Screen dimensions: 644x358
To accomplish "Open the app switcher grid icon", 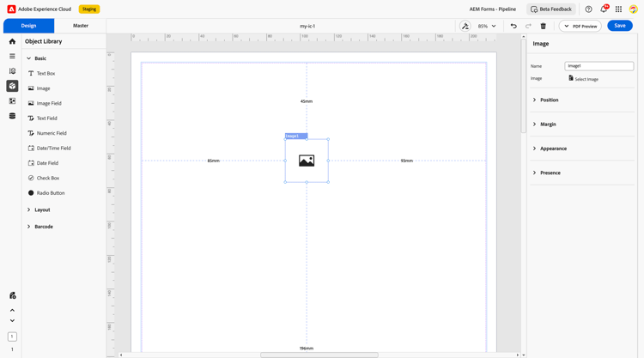I will pos(618,9).
